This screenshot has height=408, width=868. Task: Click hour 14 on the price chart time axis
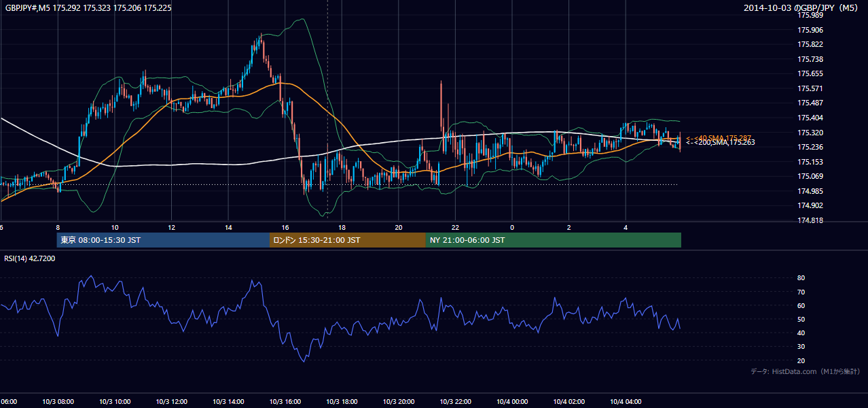[228, 228]
